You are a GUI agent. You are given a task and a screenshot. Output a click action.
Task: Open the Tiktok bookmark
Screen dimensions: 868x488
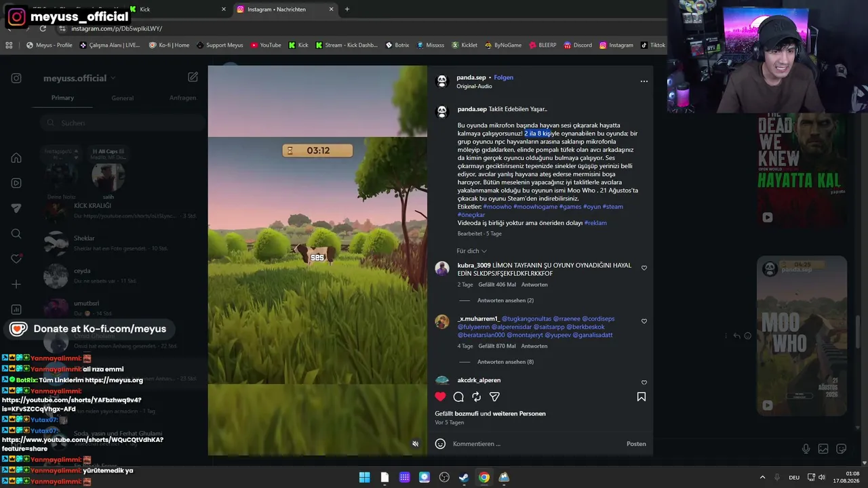652,45
